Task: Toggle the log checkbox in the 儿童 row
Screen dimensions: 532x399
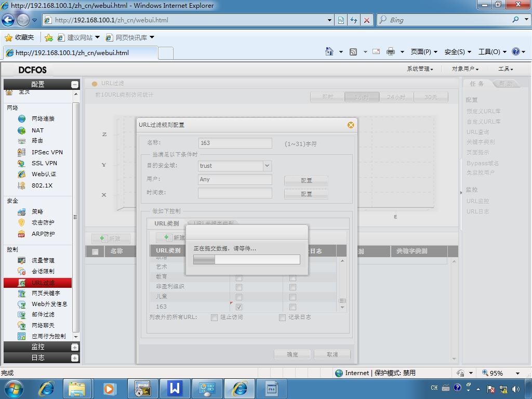Action: pos(293,297)
